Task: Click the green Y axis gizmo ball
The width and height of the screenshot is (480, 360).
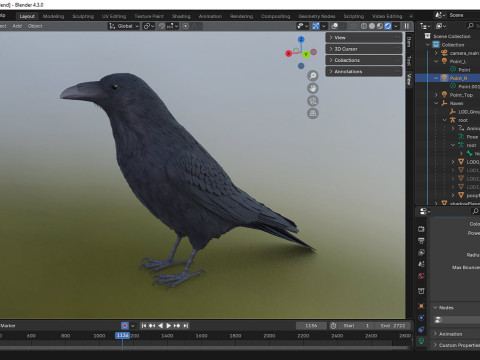Action: click(306, 54)
